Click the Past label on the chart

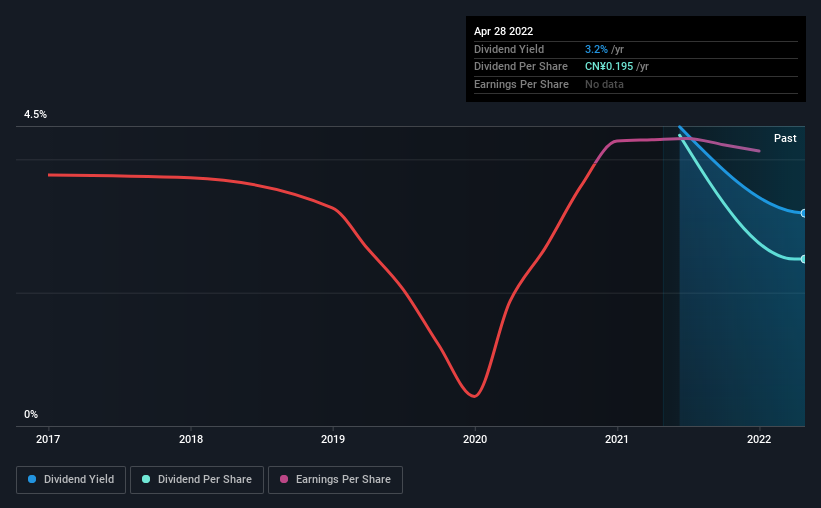point(785,138)
